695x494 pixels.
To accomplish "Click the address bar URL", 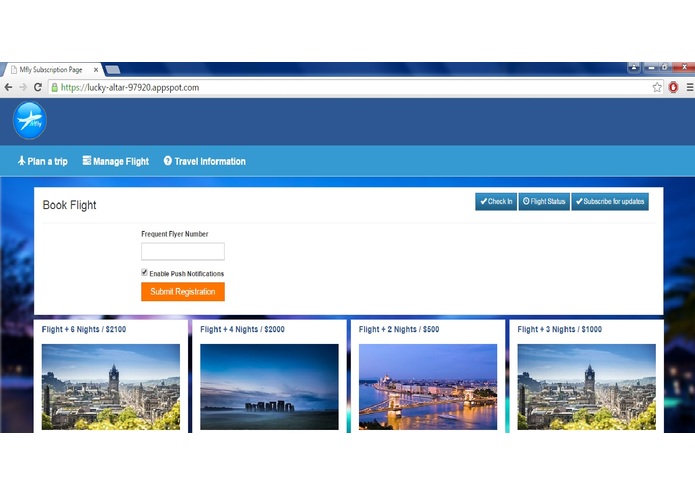I will (x=130, y=87).
